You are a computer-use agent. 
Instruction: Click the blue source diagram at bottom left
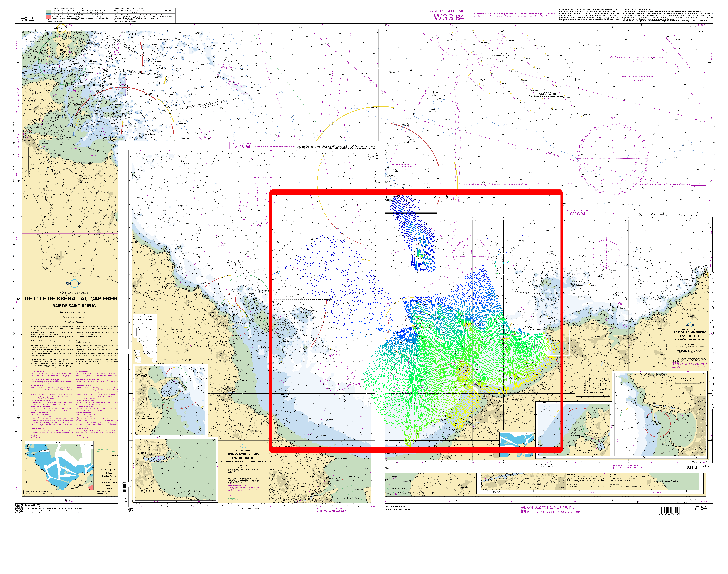point(59,466)
